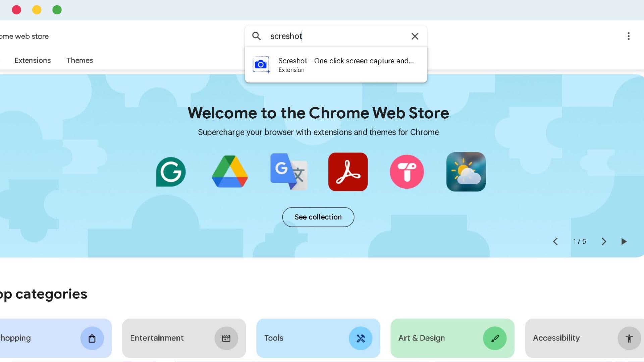Click the 1 / 5 slide counter
The image size is (644, 362).
click(x=580, y=242)
